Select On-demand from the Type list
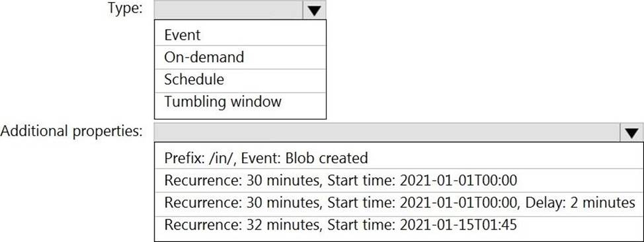 [240, 57]
